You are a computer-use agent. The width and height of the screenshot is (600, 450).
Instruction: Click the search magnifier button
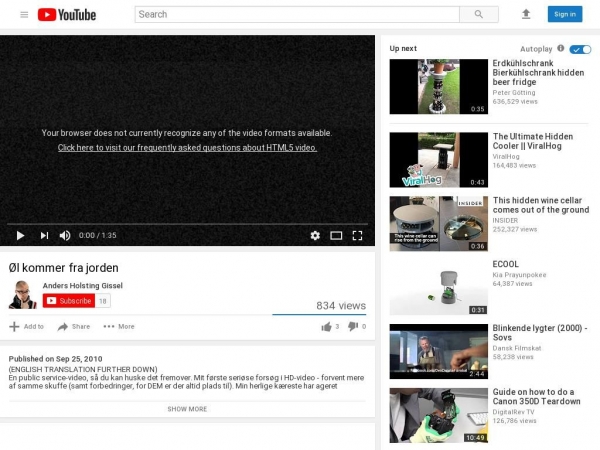coord(479,14)
